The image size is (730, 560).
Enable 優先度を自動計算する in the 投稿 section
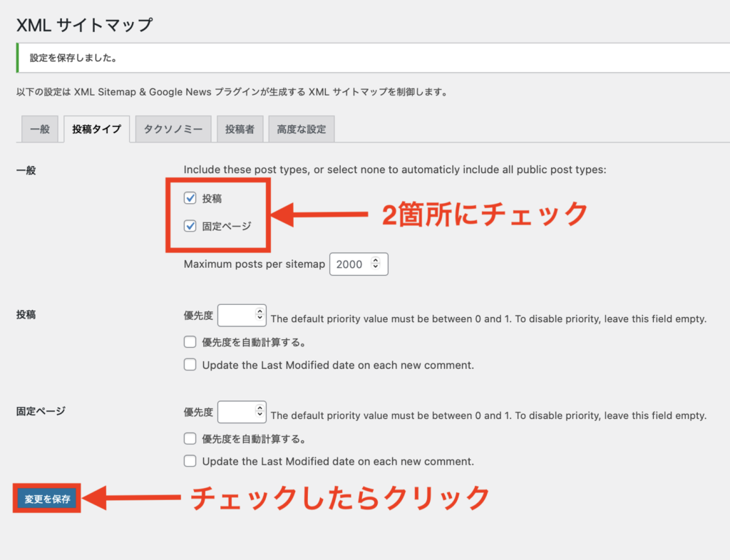click(x=190, y=342)
